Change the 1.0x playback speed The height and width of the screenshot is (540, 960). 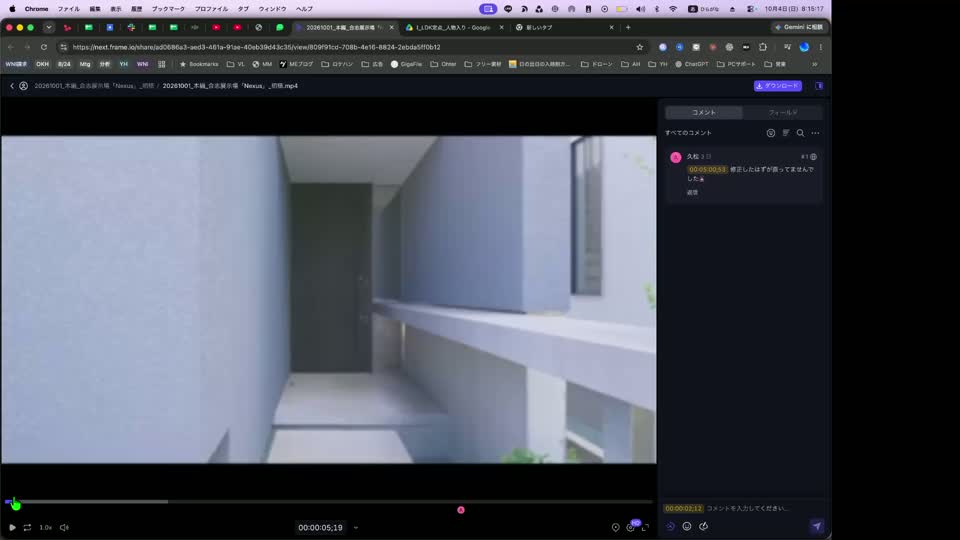tap(45, 527)
